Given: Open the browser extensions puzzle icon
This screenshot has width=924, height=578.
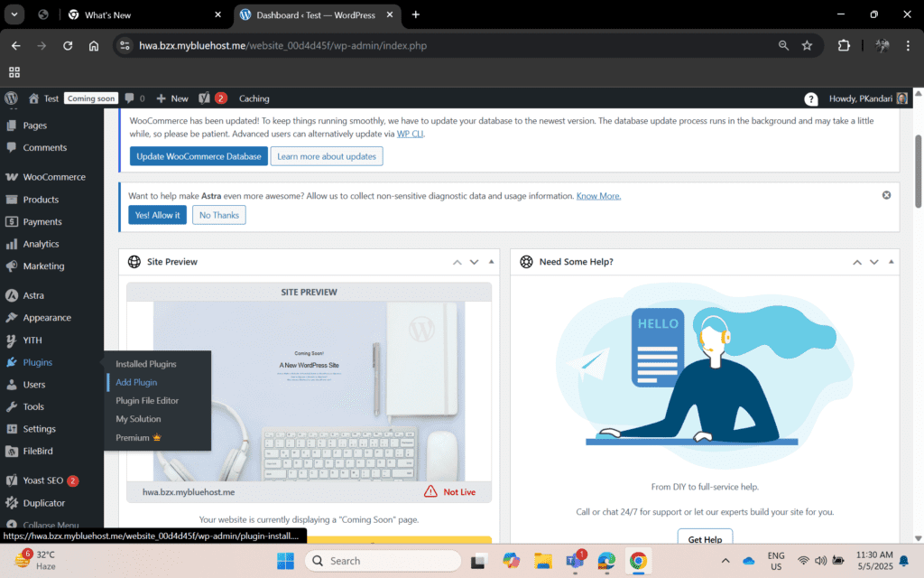Looking at the screenshot, I should click(x=844, y=45).
